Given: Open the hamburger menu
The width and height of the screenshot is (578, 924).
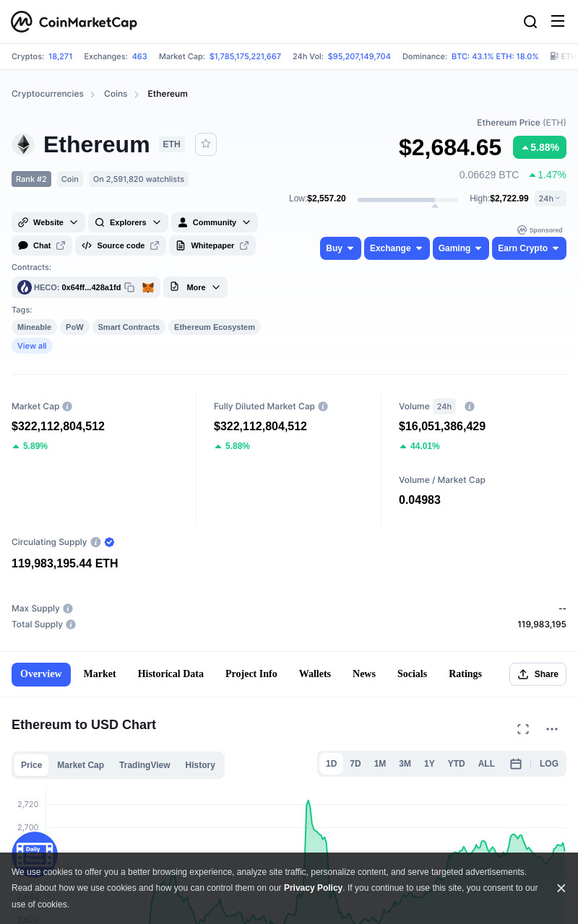Looking at the screenshot, I should (x=558, y=21).
